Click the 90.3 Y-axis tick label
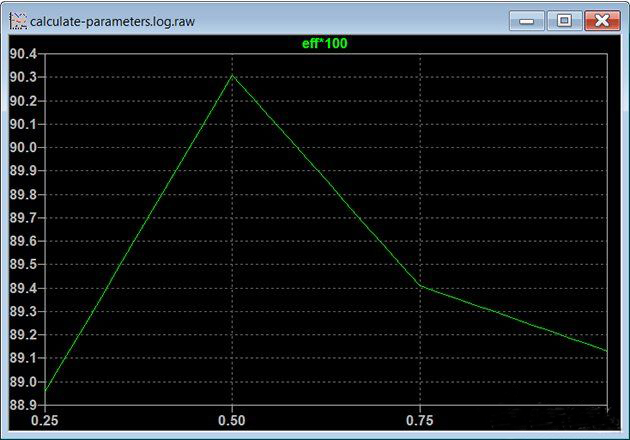 [23, 78]
